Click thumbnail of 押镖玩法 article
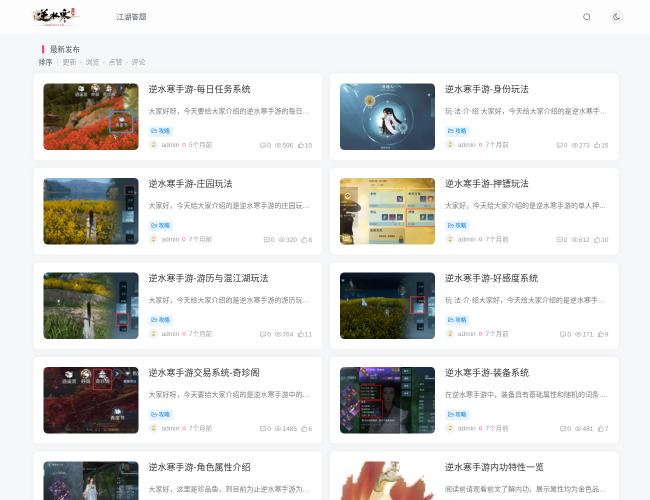 (387, 211)
